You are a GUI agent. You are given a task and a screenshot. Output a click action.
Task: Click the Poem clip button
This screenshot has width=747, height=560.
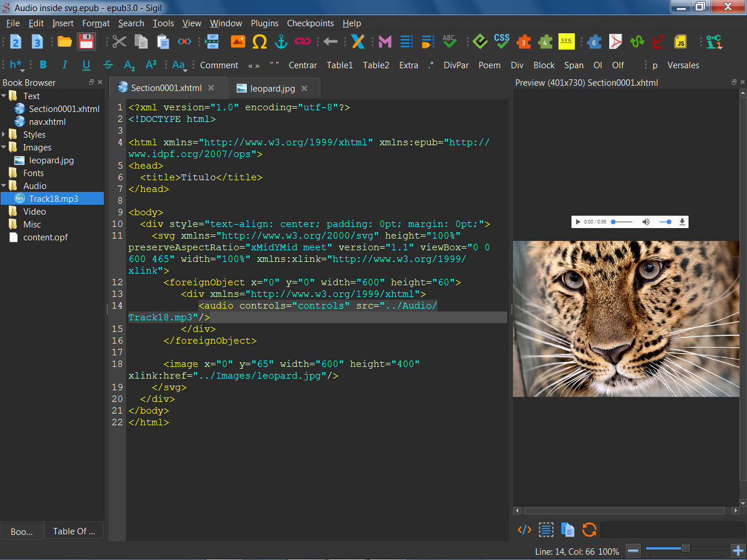489,65
